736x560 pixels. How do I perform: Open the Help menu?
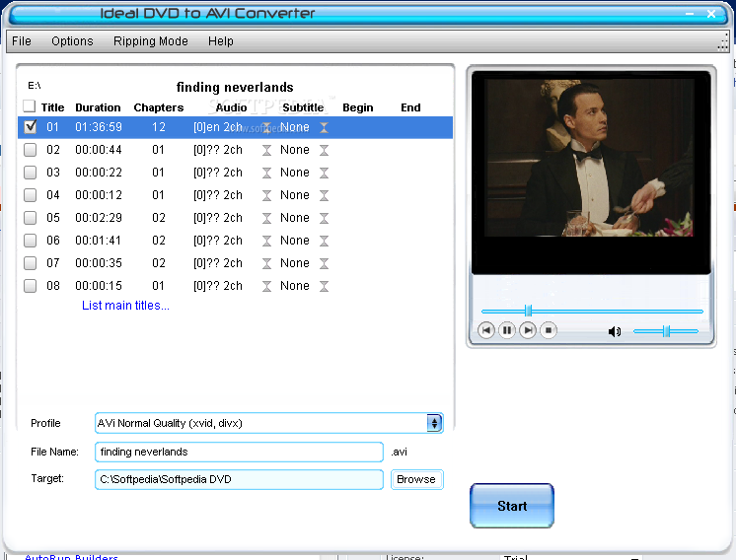221,41
